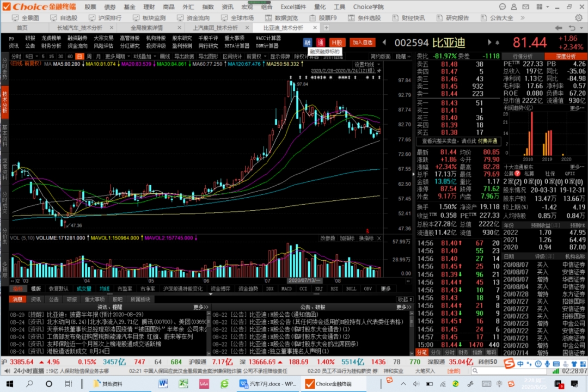588x392 pixels.
Task: Open the 全景图 toolbar shortcut
Action: tap(26, 17)
